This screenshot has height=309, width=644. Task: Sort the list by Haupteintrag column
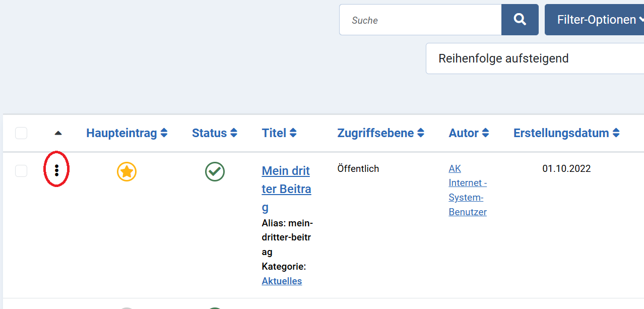click(126, 133)
